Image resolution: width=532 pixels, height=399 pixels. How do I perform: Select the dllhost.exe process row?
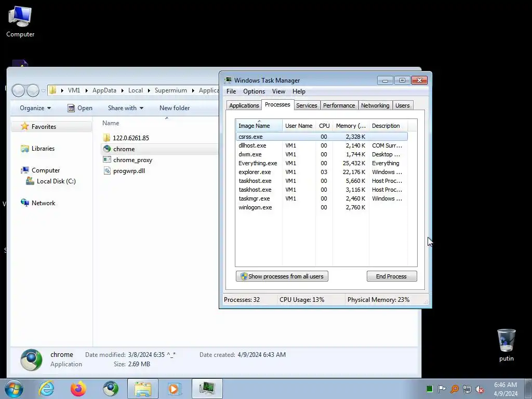[322, 145]
